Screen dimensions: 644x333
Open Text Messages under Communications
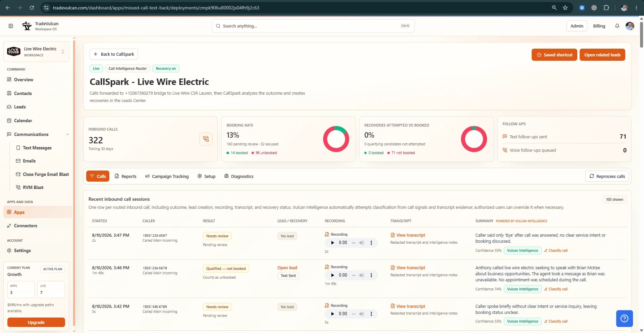click(x=37, y=148)
